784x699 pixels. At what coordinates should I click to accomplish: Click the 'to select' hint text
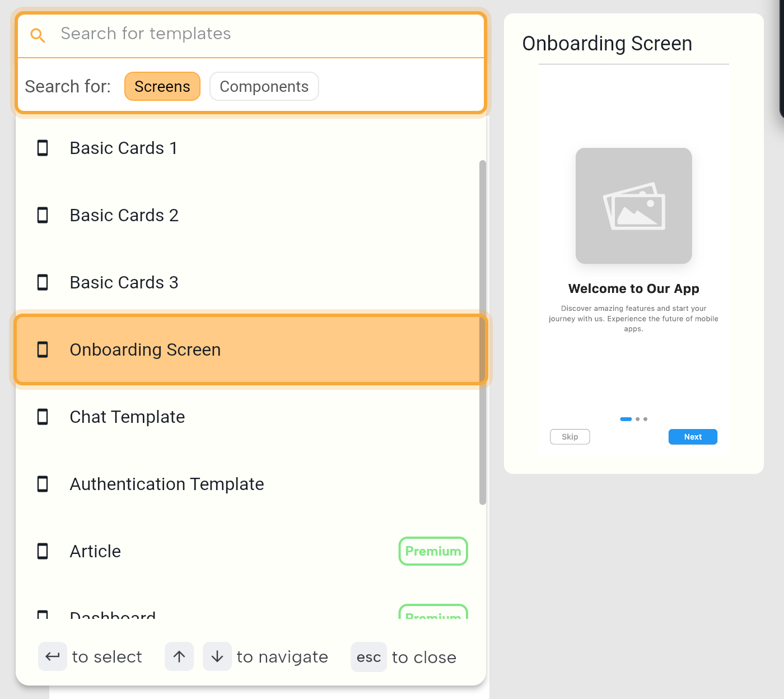107,656
